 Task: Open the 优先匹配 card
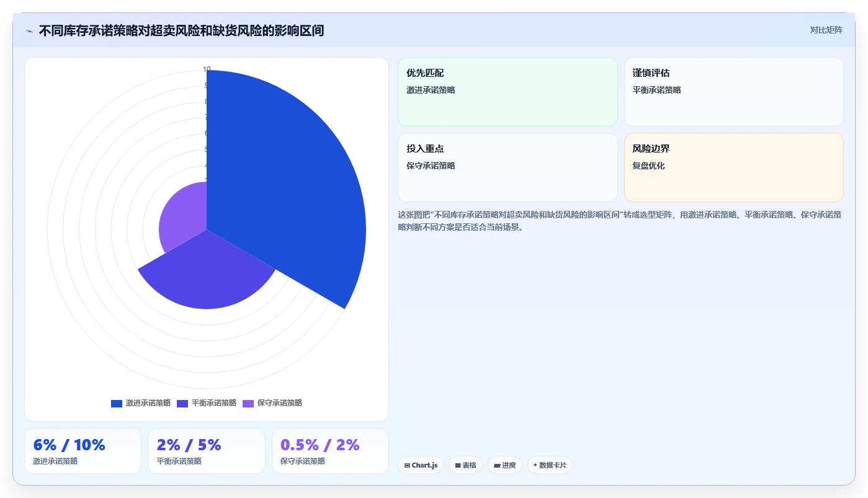508,92
